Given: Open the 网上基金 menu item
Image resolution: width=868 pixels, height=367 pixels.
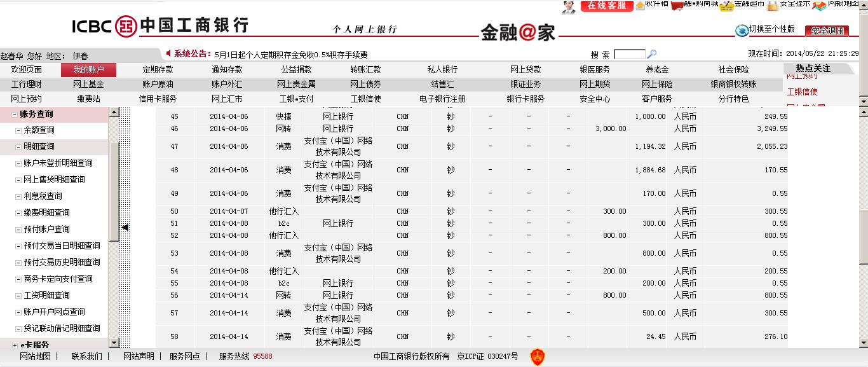Looking at the screenshot, I should [x=88, y=84].
